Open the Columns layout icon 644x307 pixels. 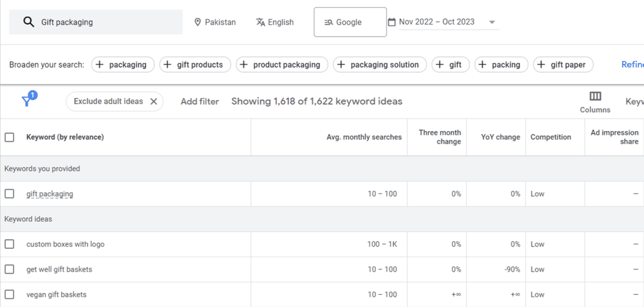[x=595, y=96]
